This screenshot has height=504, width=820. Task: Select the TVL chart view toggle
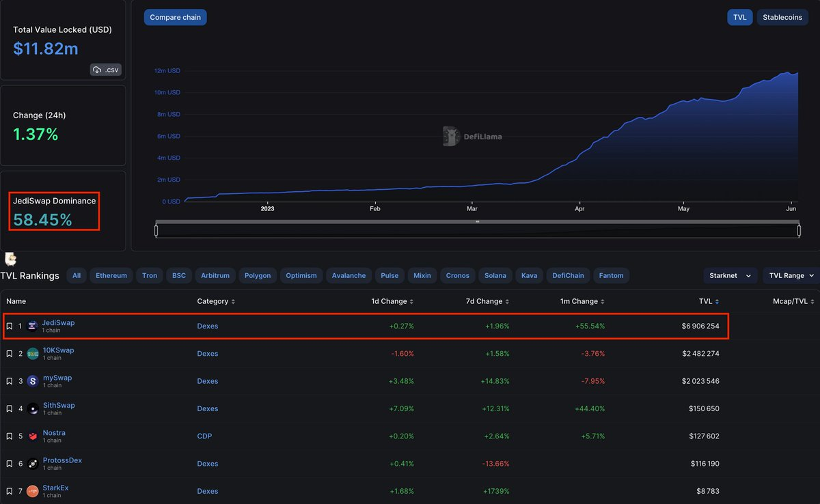pos(739,16)
